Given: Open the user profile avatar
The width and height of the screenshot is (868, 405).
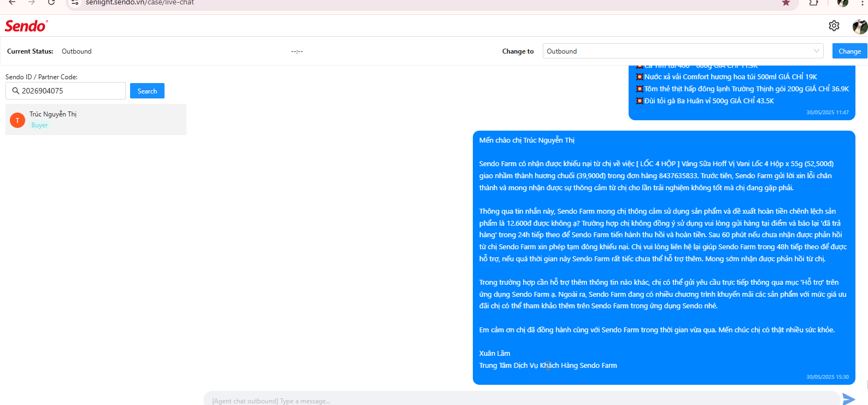Looking at the screenshot, I should tap(860, 26).
